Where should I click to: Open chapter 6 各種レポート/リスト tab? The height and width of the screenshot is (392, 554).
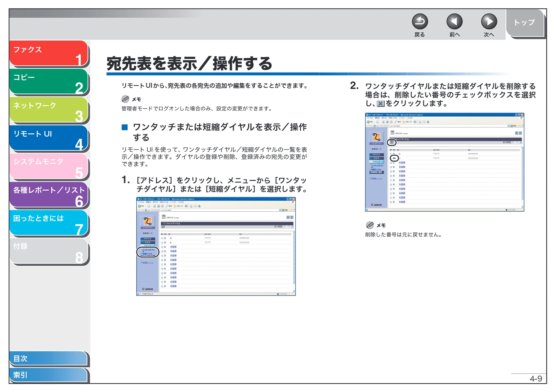point(49,194)
